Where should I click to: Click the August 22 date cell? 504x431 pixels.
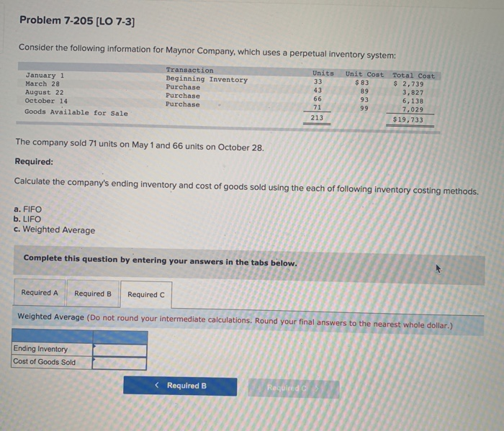coord(45,92)
